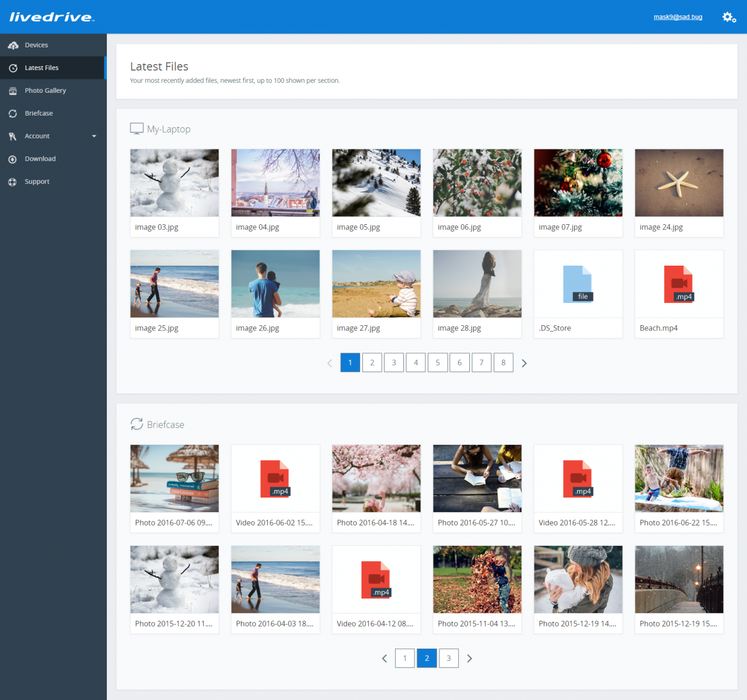Go to next Briefcase page
The height and width of the screenshot is (700, 747).
(x=469, y=659)
